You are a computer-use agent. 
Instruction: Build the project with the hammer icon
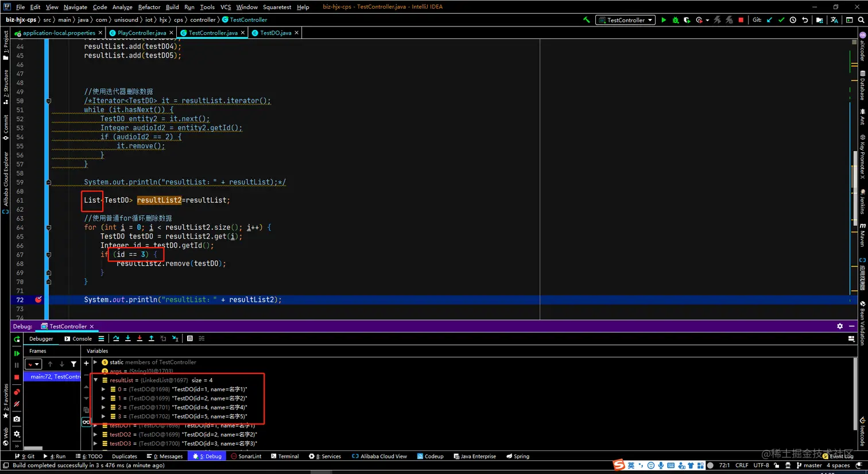pyautogui.click(x=586, y=20)
